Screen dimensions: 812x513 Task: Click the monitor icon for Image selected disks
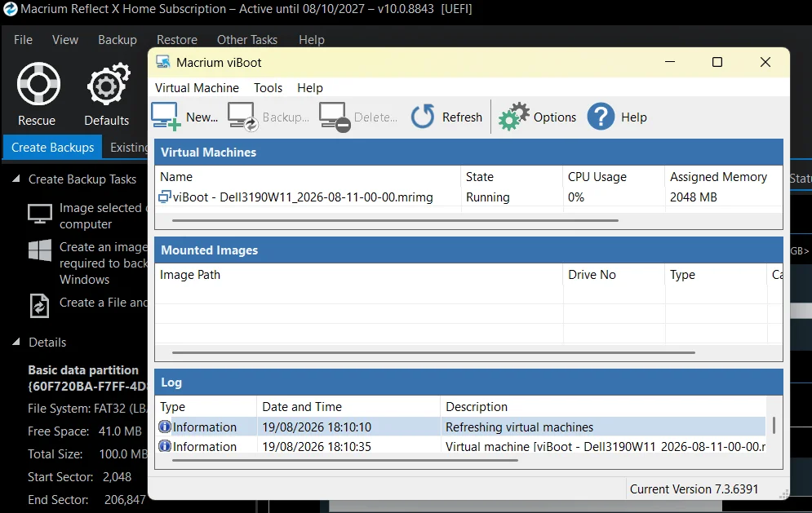coord(40,214)
